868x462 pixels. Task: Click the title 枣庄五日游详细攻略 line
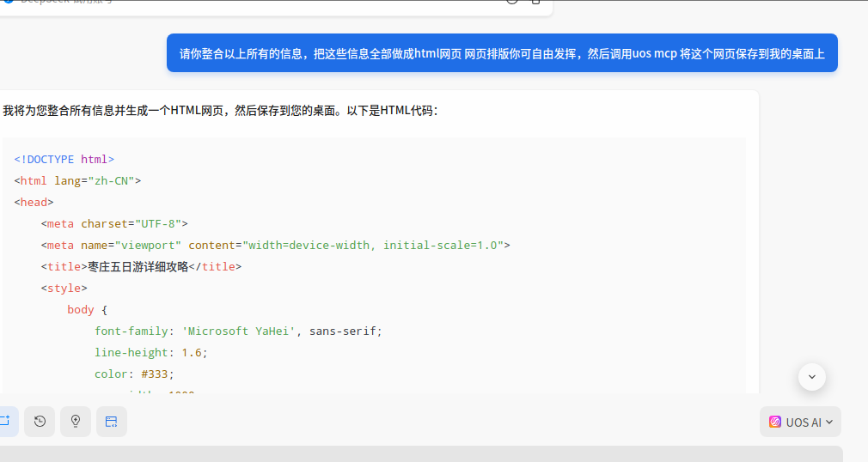point(141,267)
